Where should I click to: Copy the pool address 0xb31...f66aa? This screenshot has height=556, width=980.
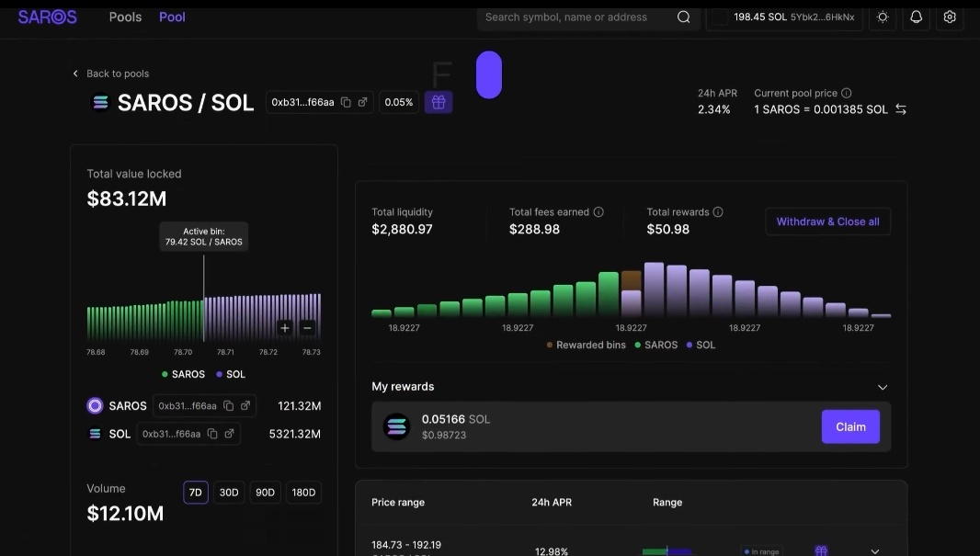point(348,102)
